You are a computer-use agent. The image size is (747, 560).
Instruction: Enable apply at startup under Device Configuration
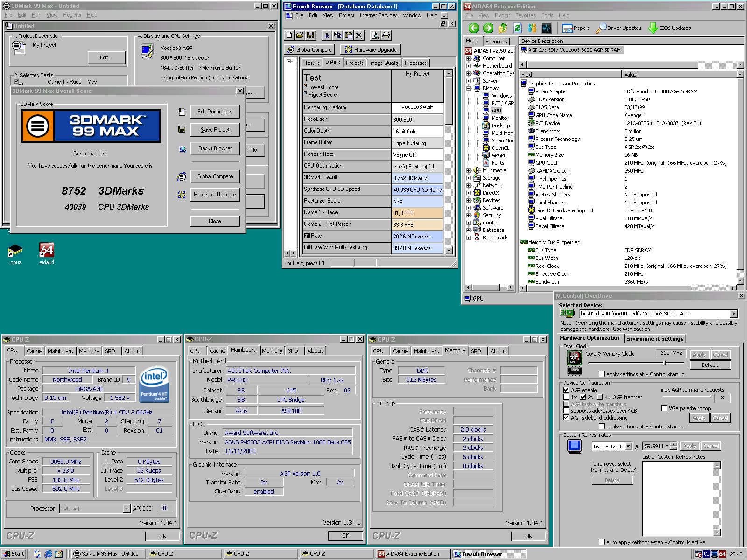(601, 426)
